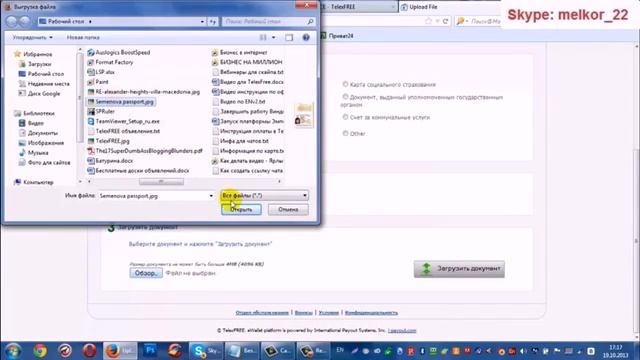This screenshot has width=640, height=360.
Task: Launch Chrome from the taskbar
Action: point(40,351)
